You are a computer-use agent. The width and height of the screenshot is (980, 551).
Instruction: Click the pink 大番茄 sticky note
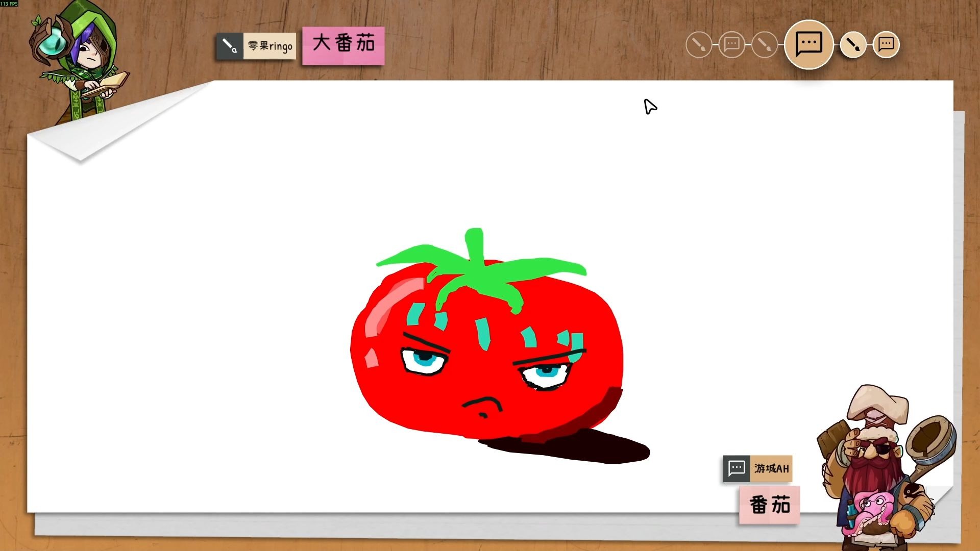point(343,45)
